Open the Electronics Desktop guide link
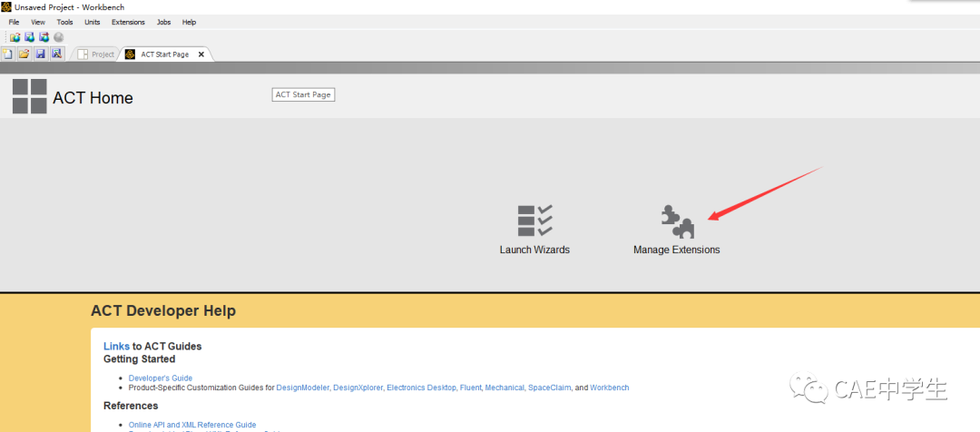 click(421, 388)
